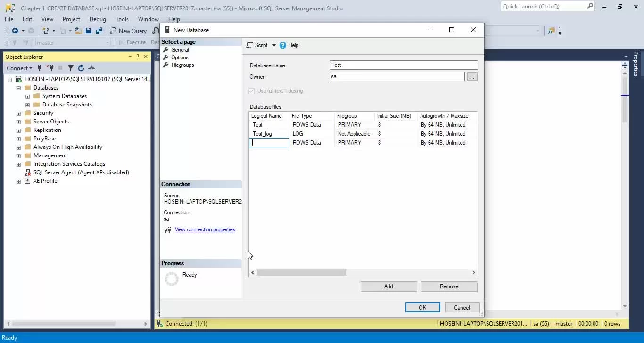This screenshot has height=343, width=644.
Task: Click the New Query toolbar button
Action: point(129,31)
